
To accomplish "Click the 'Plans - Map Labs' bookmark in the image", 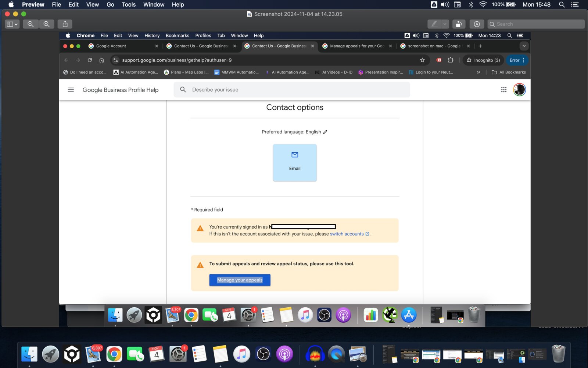I will [x=186, y=72].
